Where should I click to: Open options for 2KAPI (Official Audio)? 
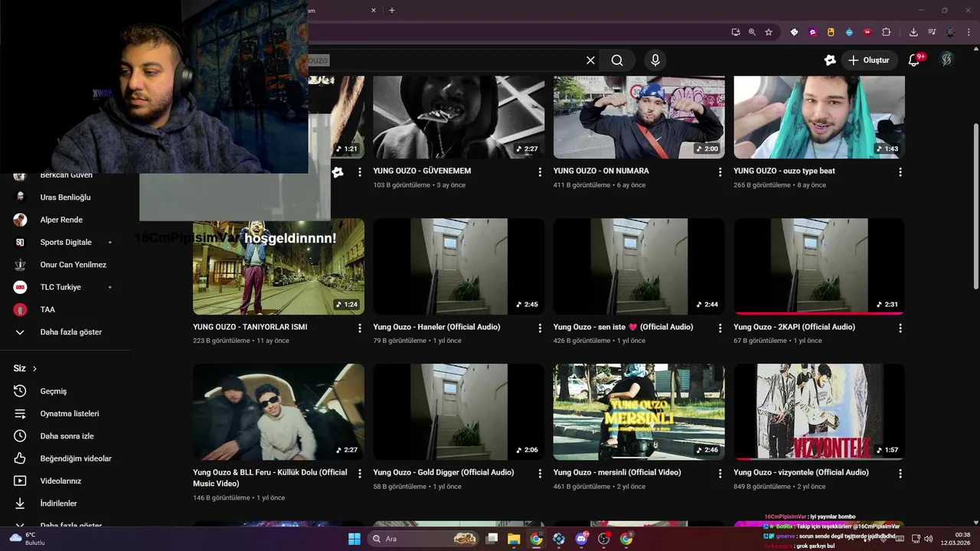(900, 328)
